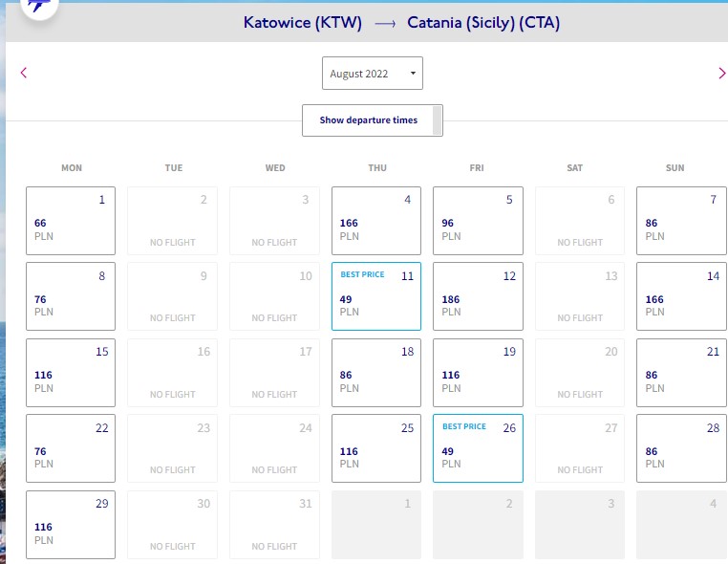Select August 12 flight for 186 PLN
The width and height of the screenshot is (728, 564).
tap(478, 296)
